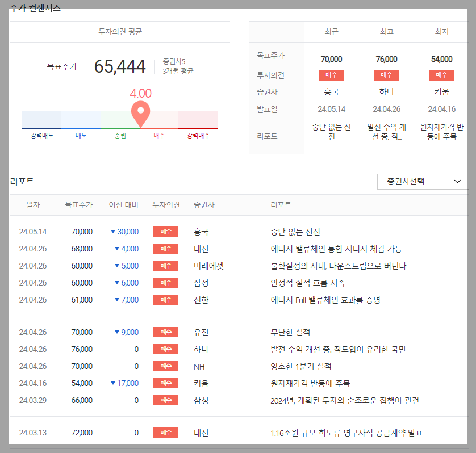This screenshot has width=476, height=453.
Task: Click the down-arrow 9,000 change value
Action: [x=127, y=332]
